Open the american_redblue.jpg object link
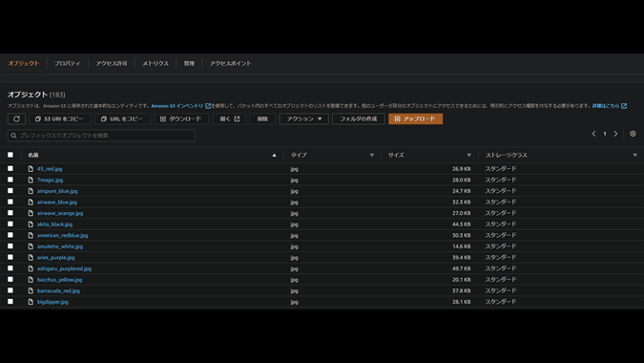 (x=62, y=235)
